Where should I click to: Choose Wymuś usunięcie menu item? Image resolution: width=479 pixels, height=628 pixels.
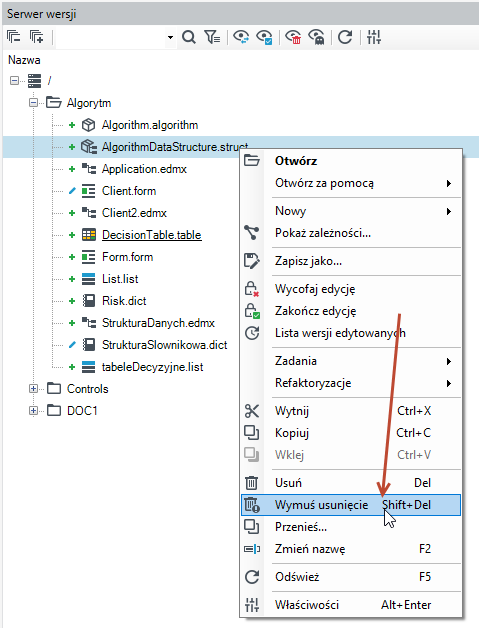351,505
